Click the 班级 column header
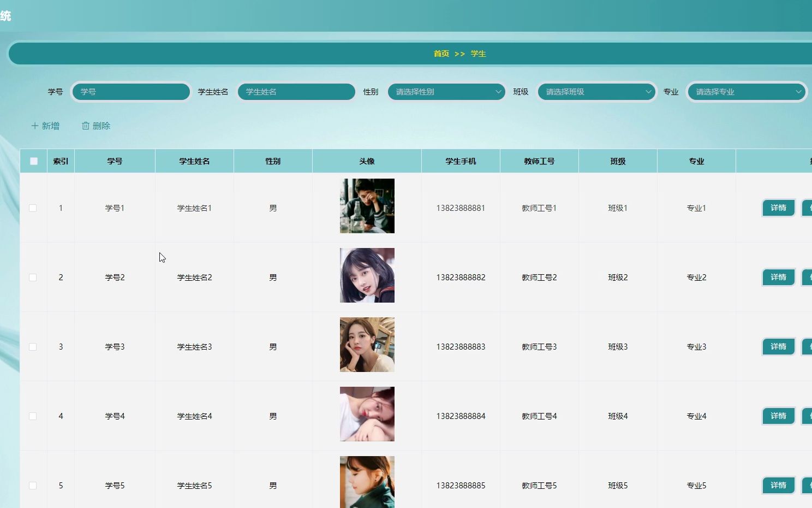This screenshot has width=812, height=508. 618,161
